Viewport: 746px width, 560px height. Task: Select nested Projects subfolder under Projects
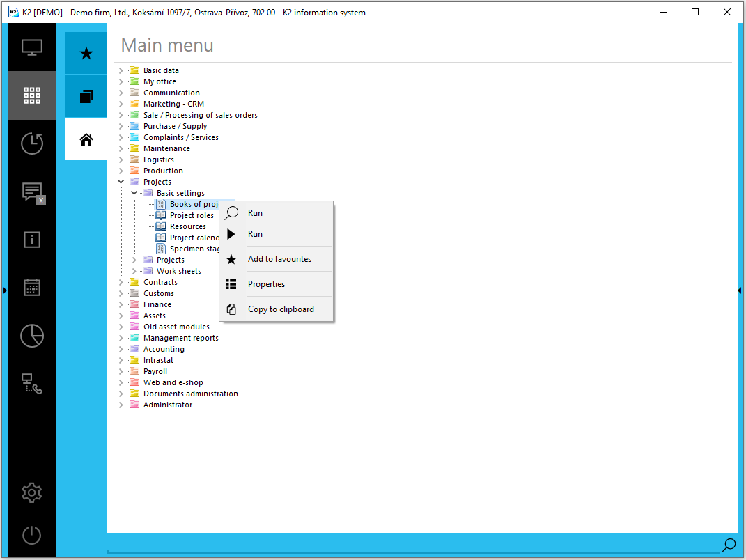(x=171, y=260)
